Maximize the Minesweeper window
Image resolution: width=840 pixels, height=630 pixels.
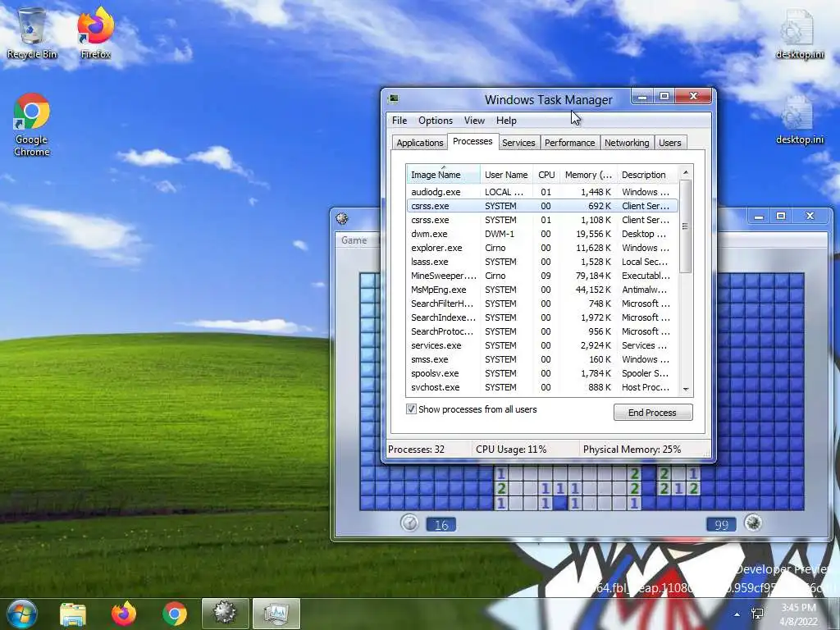(x=781, y=216)
